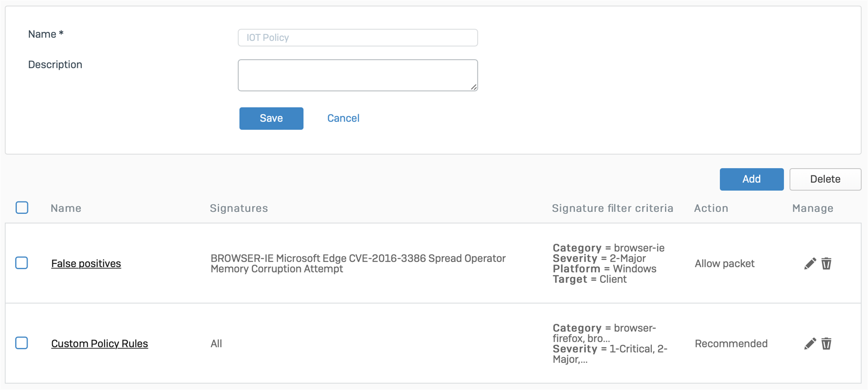The height and width of the screenshot is (390, 868).
Task: Click the Delete button above the table
Action: (825, 179)
